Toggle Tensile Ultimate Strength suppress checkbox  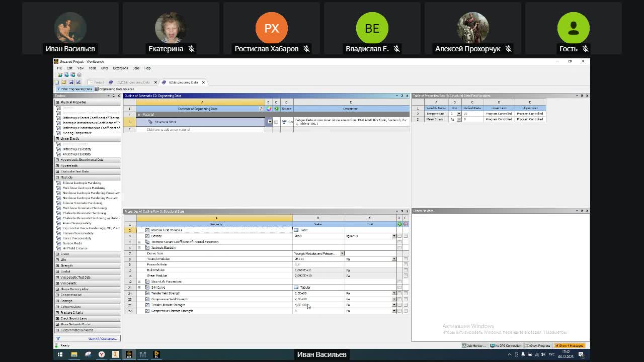click(399, 305)
